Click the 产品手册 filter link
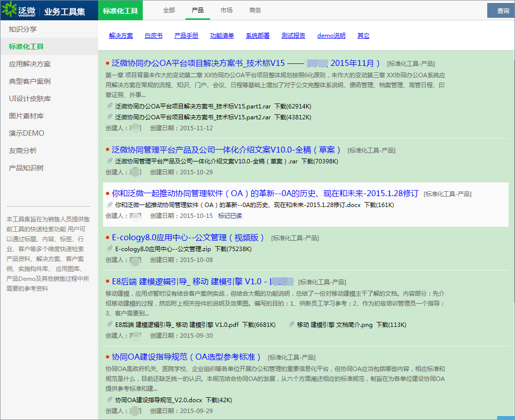 [x=186, y=36]
